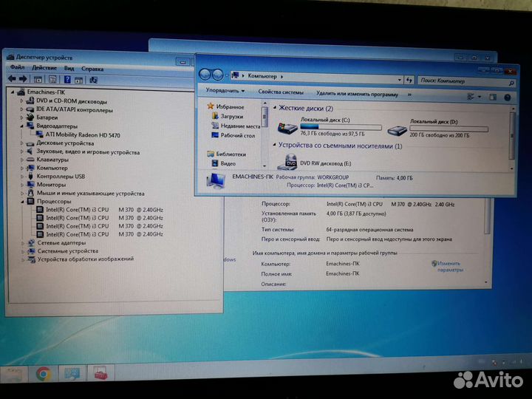This screenshot has width=532, height=399.
Task: Click System window taskbar icon
Action: [x=72, y=374]
